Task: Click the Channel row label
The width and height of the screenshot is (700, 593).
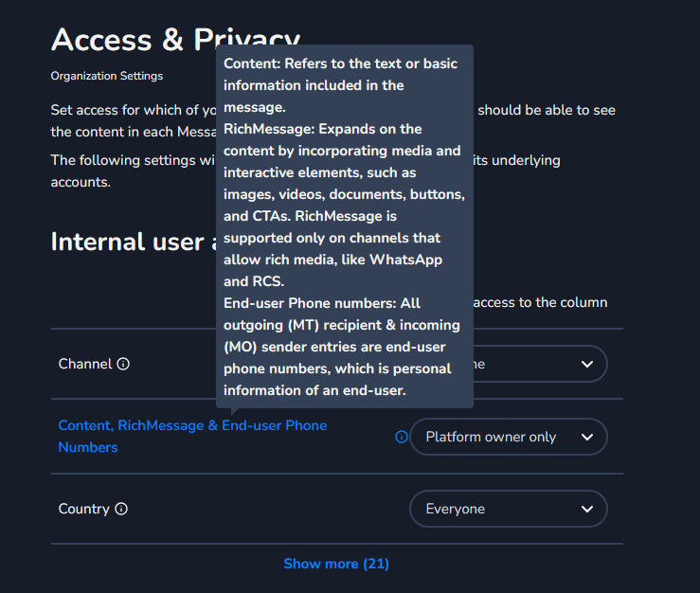Action: coord(85,364)
